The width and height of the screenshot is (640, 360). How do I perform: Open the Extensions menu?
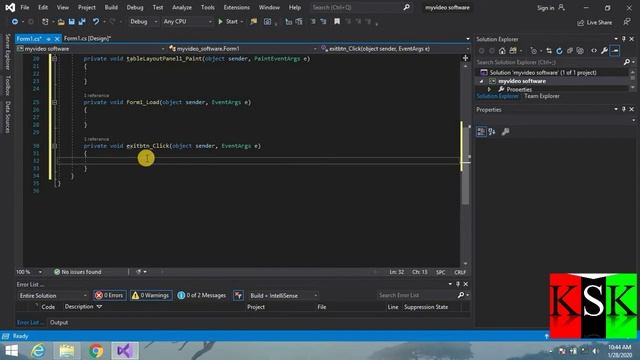coord(237,7)
